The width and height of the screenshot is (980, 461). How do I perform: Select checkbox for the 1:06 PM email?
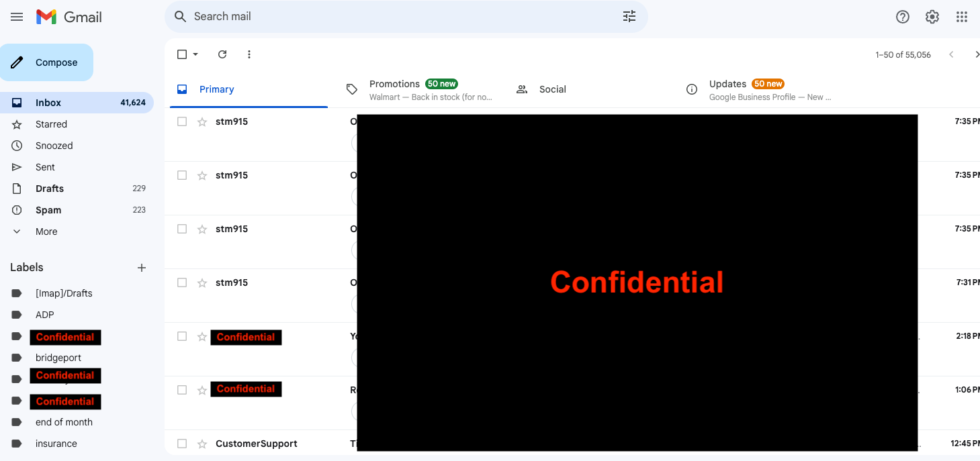(182, 390)
